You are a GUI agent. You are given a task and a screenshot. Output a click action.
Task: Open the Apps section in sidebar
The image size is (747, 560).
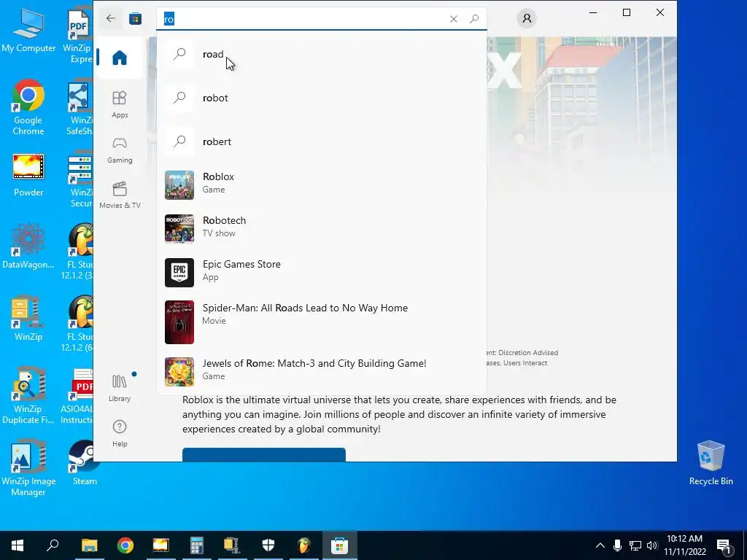(120, 104)
